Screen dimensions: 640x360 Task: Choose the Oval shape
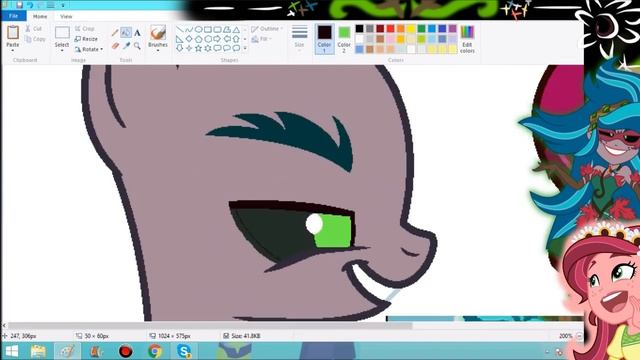pos(198,30)
